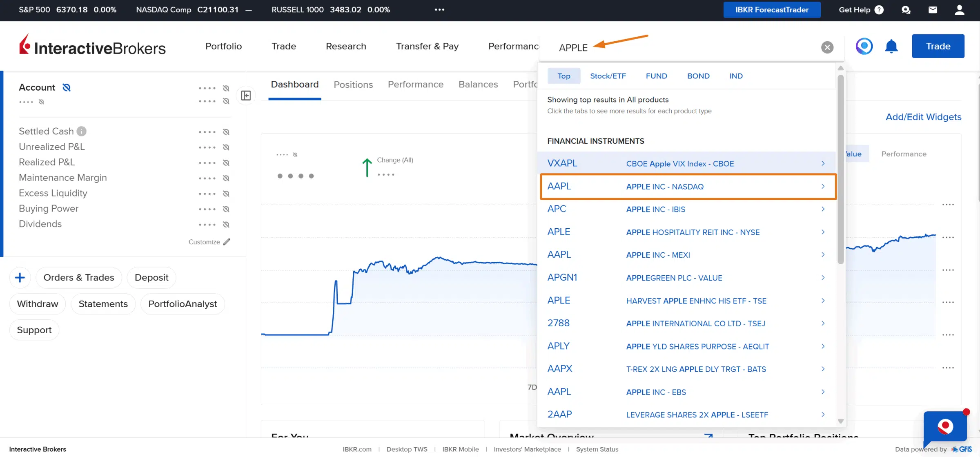980x457 pixels.
Task: Open the three-dot market ticker menu
Action: [x=439, y=10]
